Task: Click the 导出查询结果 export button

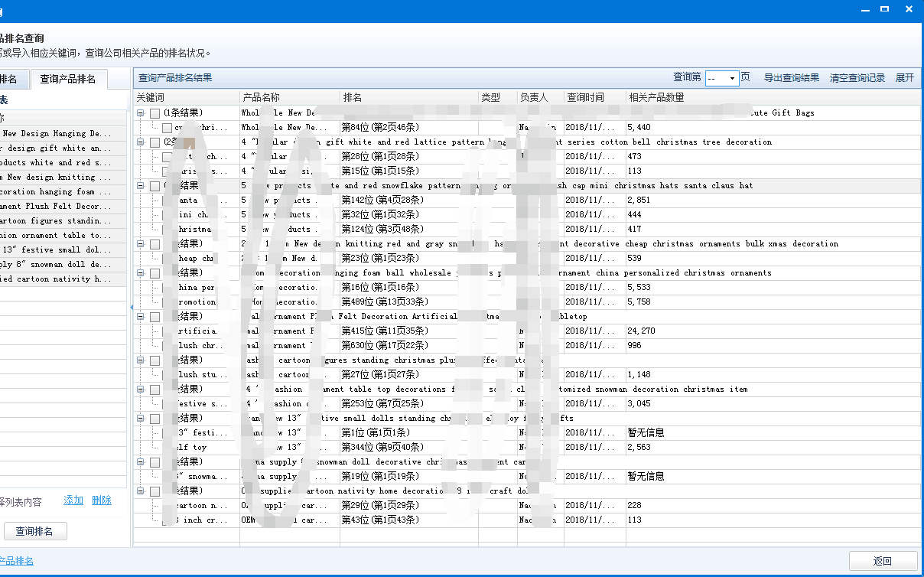Action: (791, 78)
